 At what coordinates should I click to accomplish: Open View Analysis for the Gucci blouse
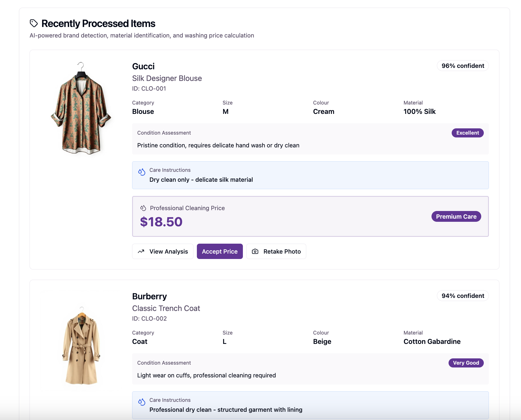pyautogui.click(x=163, y=251)
